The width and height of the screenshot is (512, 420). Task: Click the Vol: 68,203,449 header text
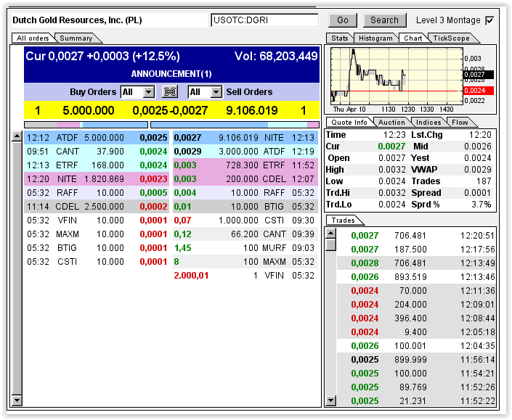(x=276, y=56)
